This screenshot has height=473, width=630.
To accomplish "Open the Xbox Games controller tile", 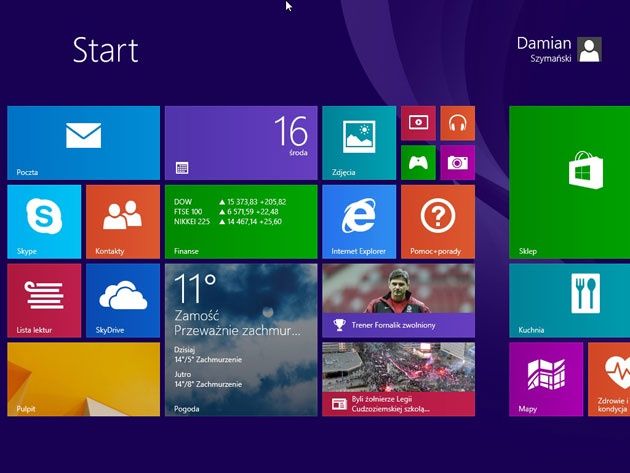I will (418, 162).
